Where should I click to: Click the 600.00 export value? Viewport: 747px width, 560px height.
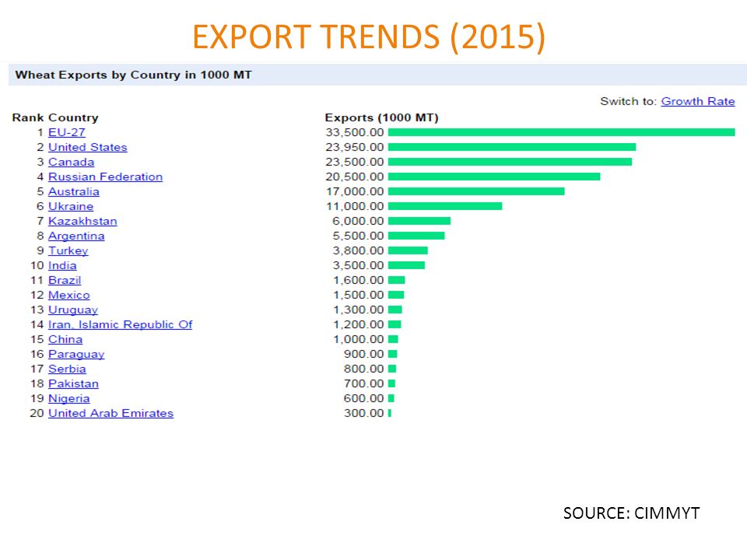tap(363, 398)
